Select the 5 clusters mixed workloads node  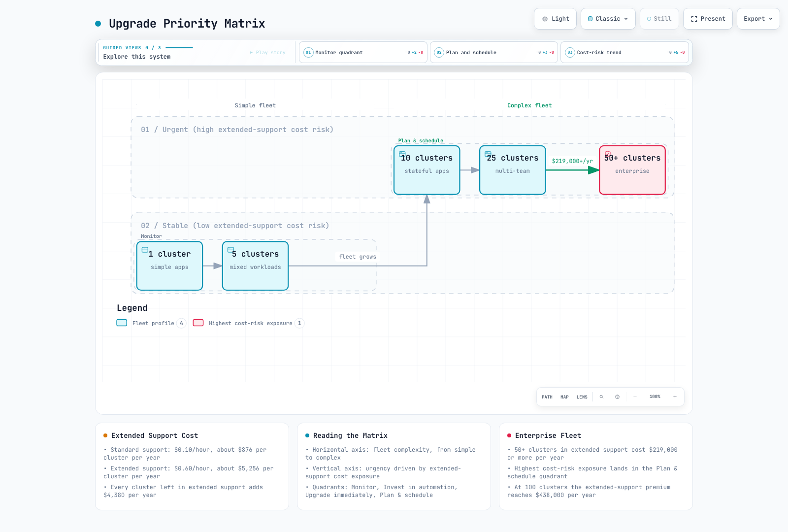255,266
